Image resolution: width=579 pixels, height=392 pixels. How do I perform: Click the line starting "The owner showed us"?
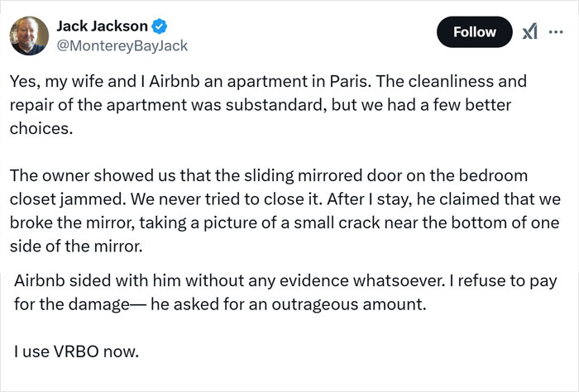269,177
